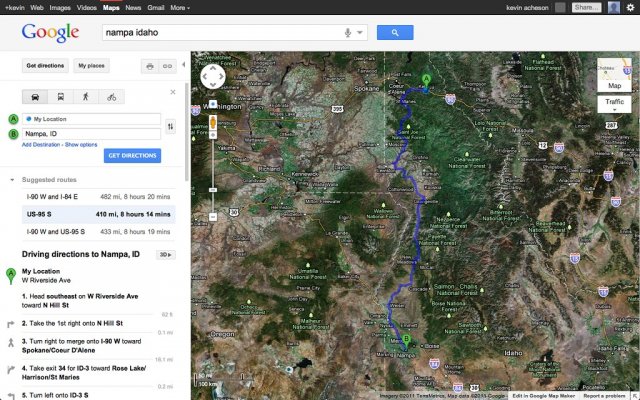Collapse the side panel arrow
Viewport: 640px width, 400px height.
coord(183,64)
